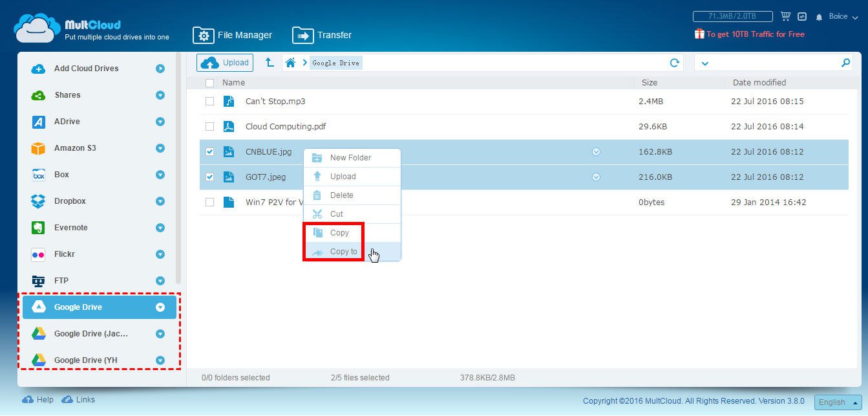Refresh the file list
This screenshot has height=416, width=868.
pyautogui.click(x=675, y=63)
